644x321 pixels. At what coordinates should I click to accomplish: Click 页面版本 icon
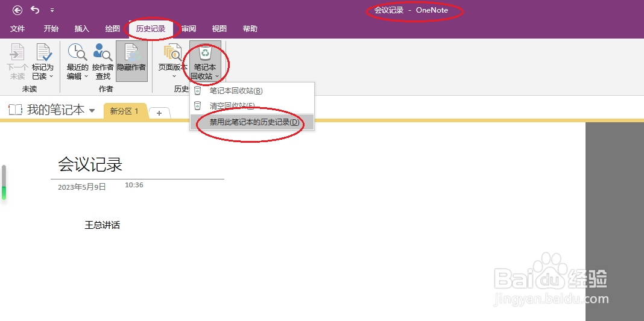pos(173,52)
